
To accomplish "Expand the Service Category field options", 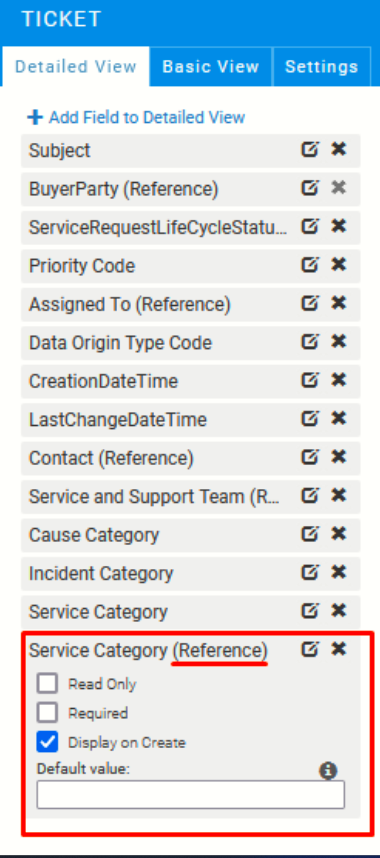I will coord(310,610).
